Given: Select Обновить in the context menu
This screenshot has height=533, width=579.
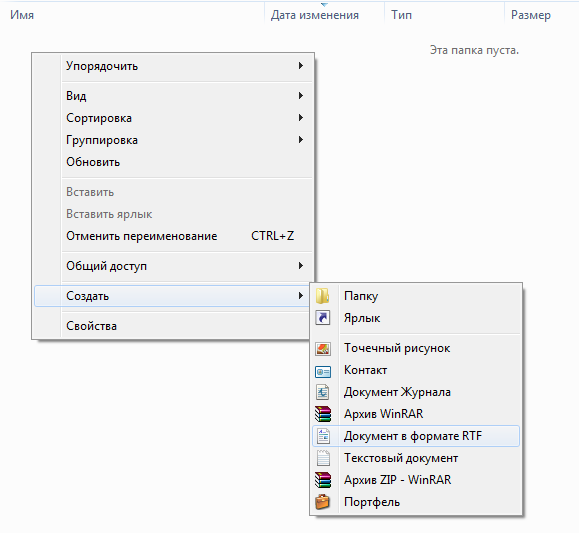Looking at the screenshot, I should tap(173, 162).
